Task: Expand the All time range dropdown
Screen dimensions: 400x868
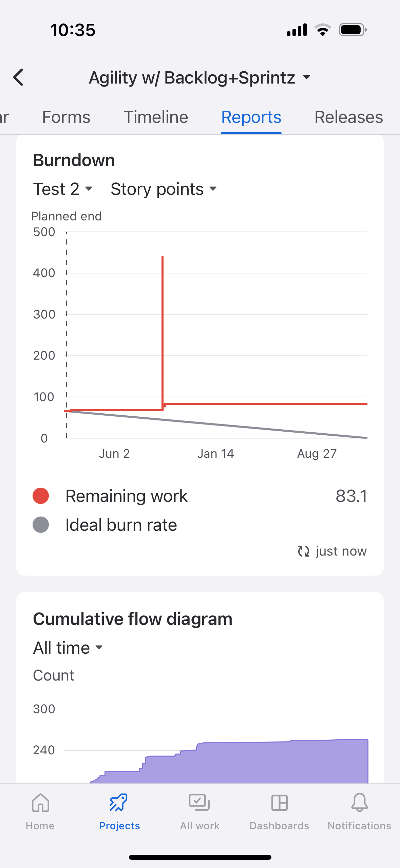Action: [x=68, y=648]
